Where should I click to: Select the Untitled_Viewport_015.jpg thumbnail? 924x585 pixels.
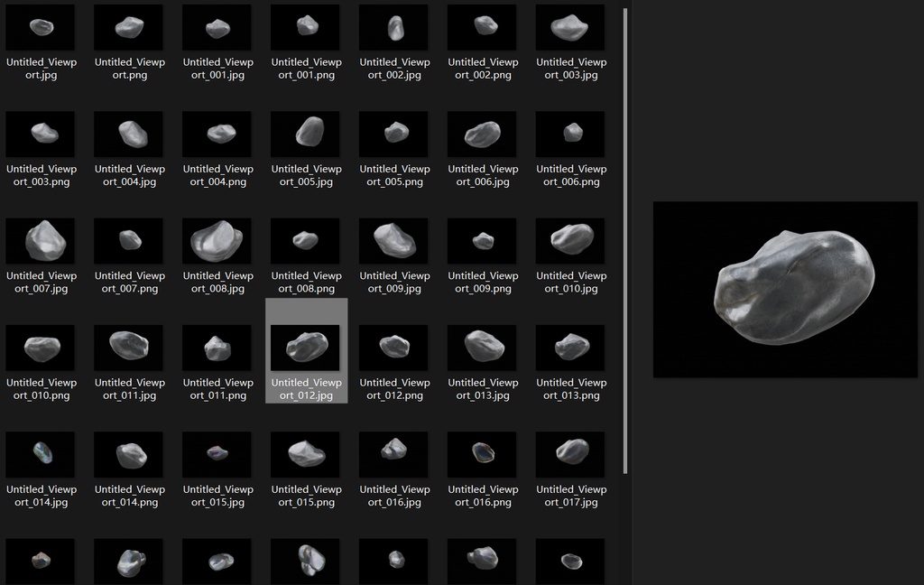[217, 454]
